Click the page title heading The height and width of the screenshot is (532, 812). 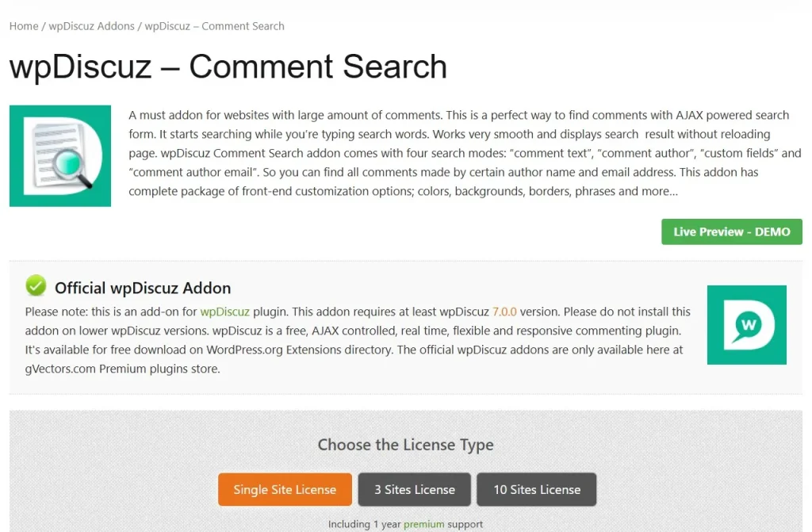click(227, 67)
